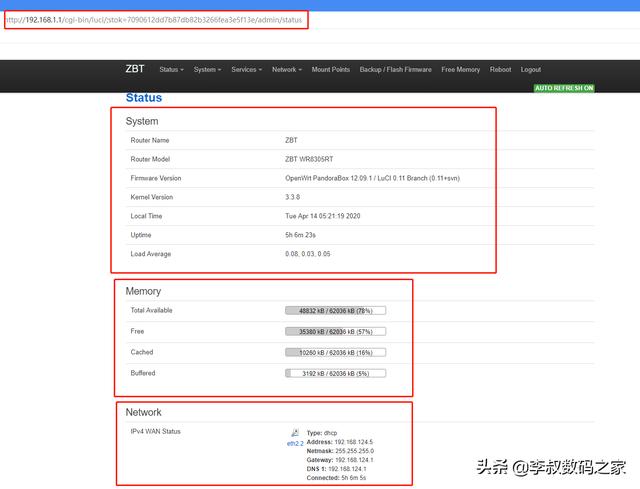Click the Free memory progress bar
Viewport: 640px width, 489px height.
coord(336,331)
